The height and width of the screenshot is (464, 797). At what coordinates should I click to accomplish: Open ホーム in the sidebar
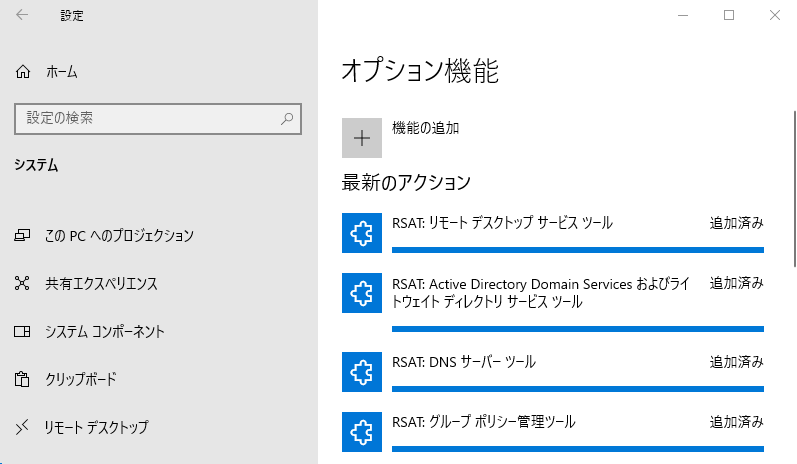click(x=62, y=72)
